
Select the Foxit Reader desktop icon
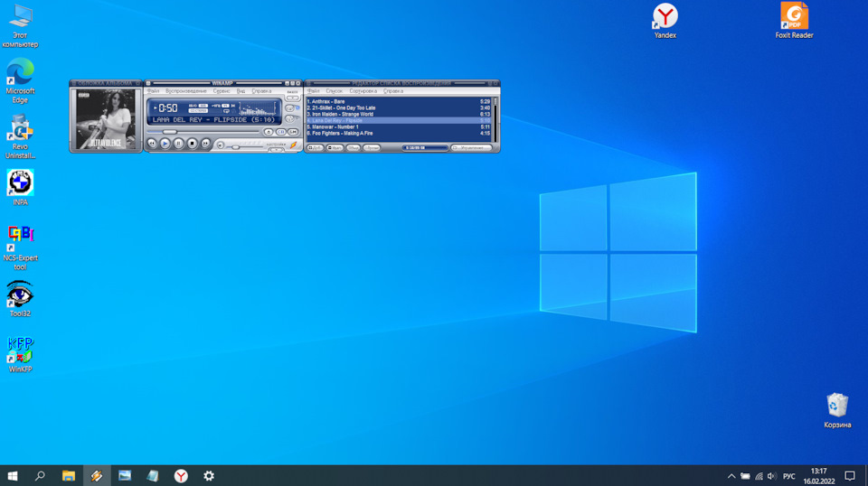click(x=794, y=16)
